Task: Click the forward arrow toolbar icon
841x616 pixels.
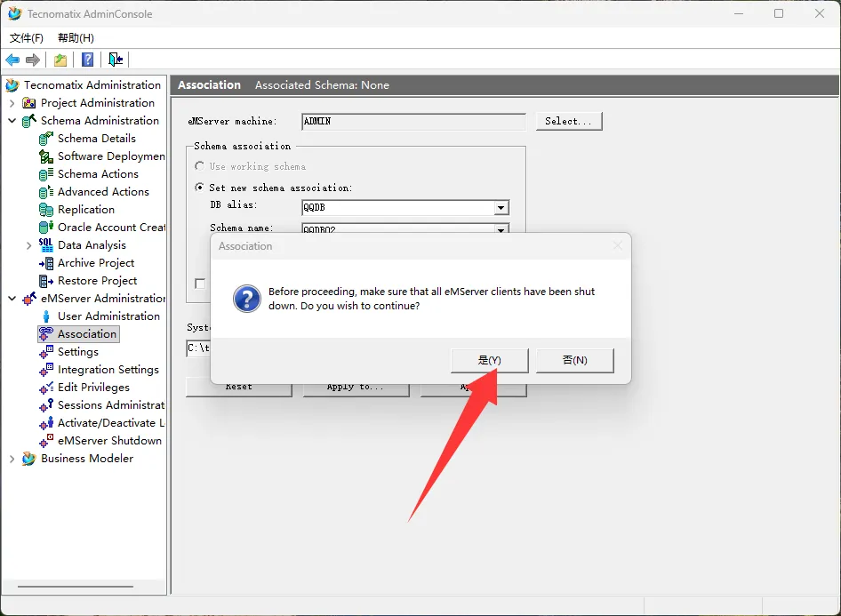Action: [33, 60]
